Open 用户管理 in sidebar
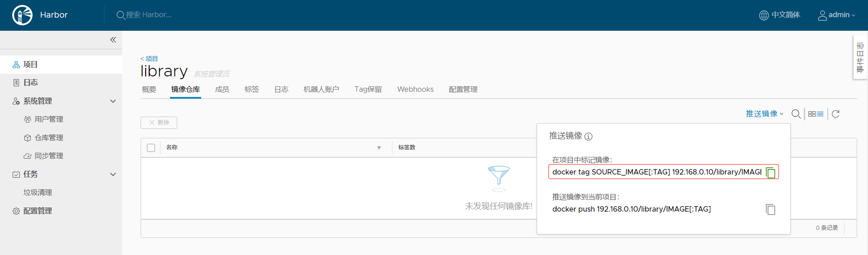 coord(49,119)
